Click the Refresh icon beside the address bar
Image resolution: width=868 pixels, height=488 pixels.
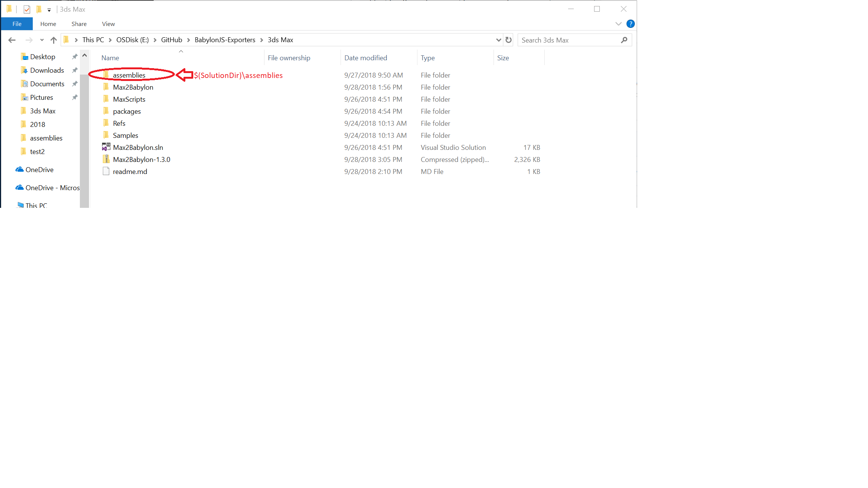(x=509, y=40)
